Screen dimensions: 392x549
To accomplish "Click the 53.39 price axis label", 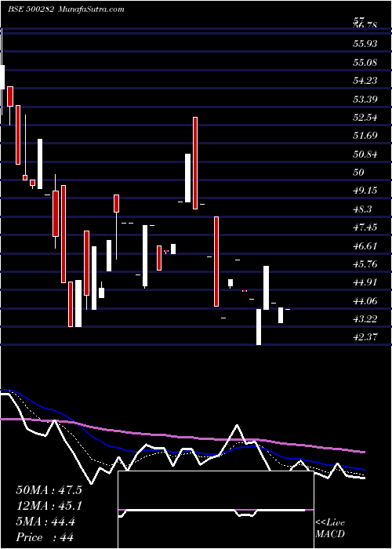I will pyautogui.click(x=365, y=99).
